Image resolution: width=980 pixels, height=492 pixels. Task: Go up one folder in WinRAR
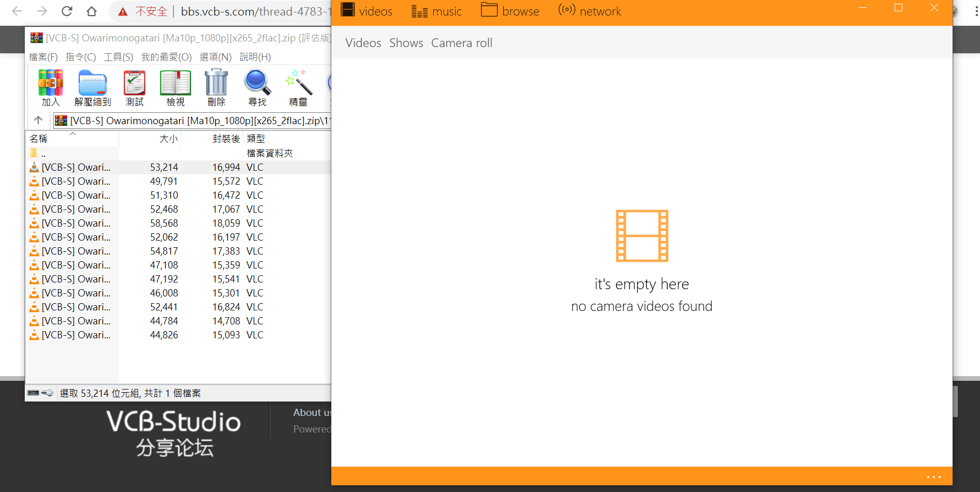tap(38, 120)
